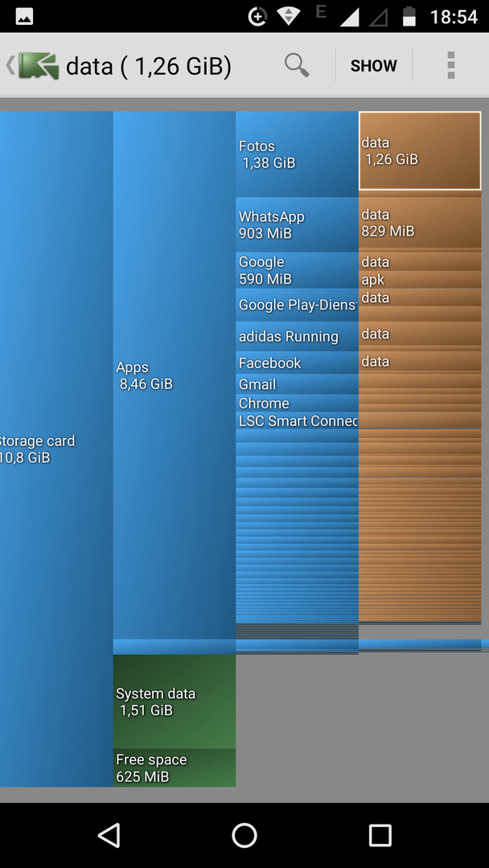Tap the 18:54 clock in status bar
Image resolution: width=489 pixels, height=868 pixels.
[454, 17]
